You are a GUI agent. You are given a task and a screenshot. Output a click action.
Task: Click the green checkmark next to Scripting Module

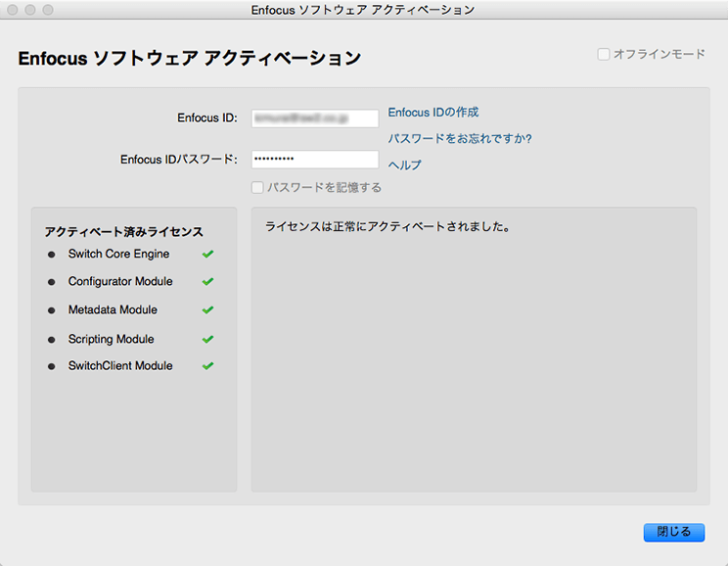(x=208, y=339)
